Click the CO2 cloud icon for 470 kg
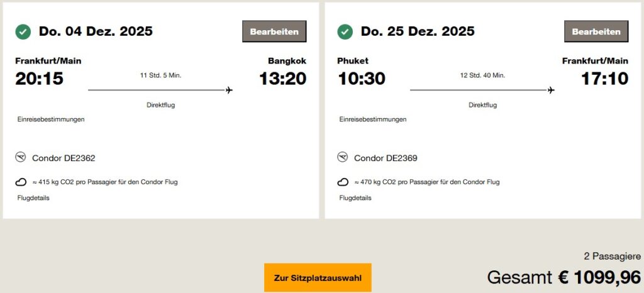Screen dimensions: 644x293 click(343, 182)
